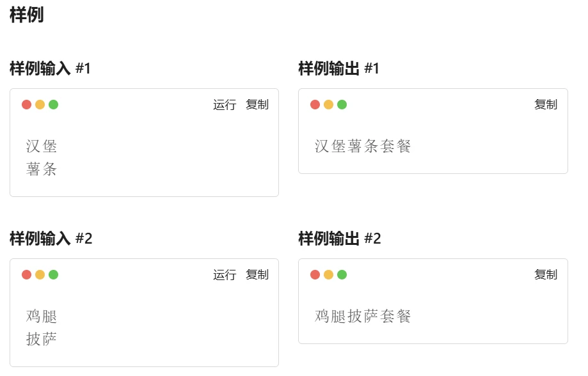The height and width of the screenshot is (376, 588).
Task: Click green dot in sample output #2 box
Action: (x=342, y=275)
